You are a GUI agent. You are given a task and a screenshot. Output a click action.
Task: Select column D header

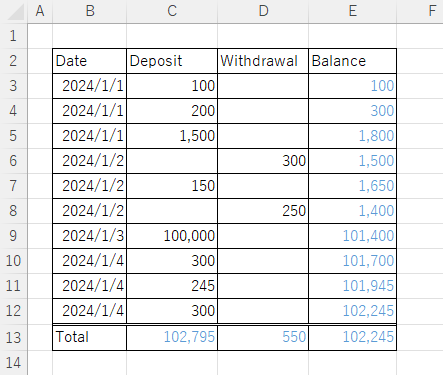pyautogui.click(x=263, y=11)
